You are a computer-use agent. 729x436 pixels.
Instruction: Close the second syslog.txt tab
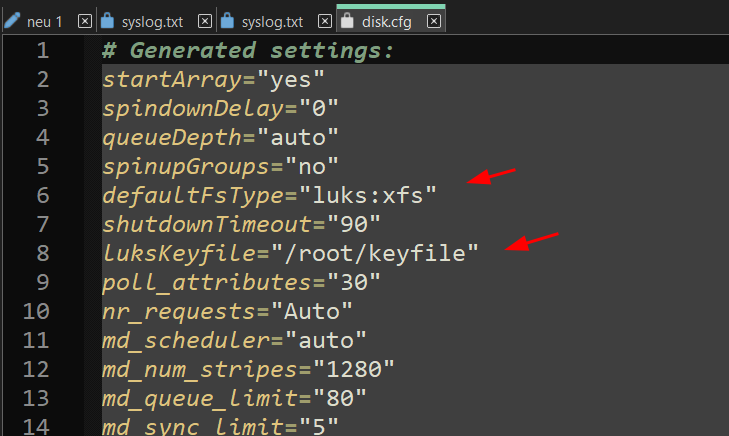tap(325, 21)
